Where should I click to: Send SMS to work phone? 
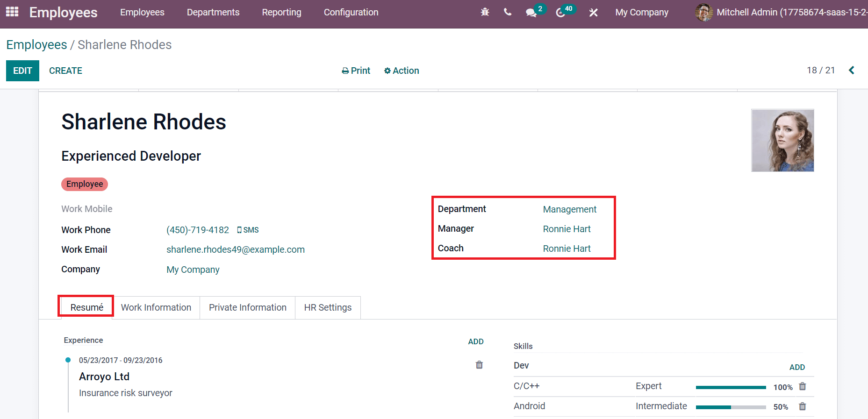[x=248, y=230]
